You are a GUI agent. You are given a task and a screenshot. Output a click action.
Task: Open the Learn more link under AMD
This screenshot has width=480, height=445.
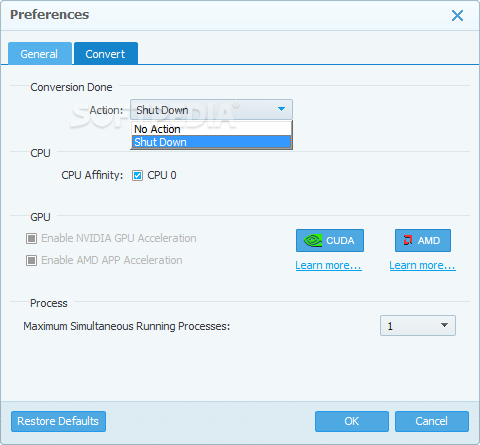pos(422,265)
